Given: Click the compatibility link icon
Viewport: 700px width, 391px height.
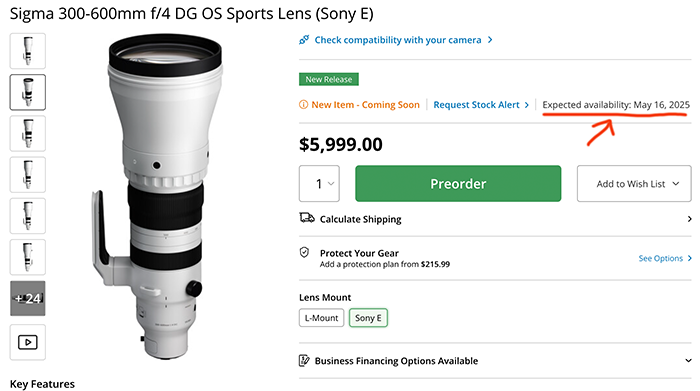Looking at the screenshot, I should [x=304, y=40].
